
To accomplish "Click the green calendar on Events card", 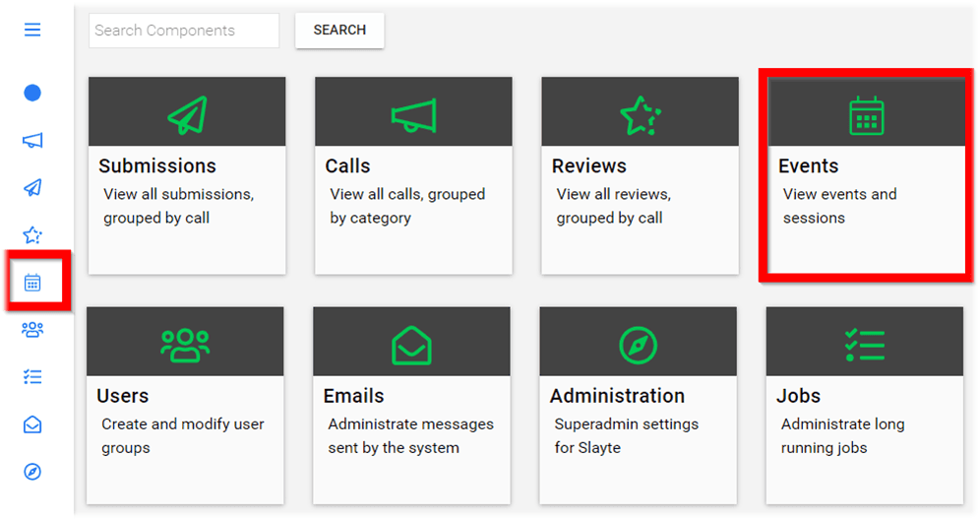I will [x=866, y=116].
